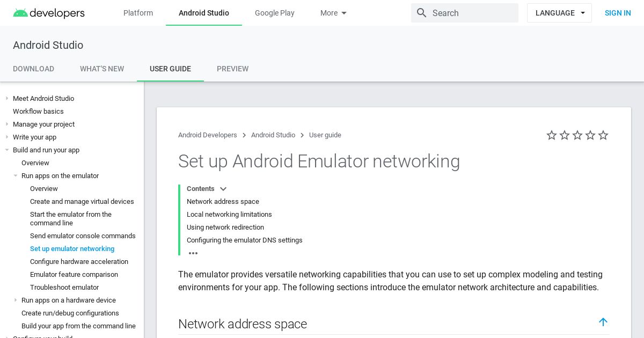Open Configure hardware acceleration

click(x=79, y=262)
